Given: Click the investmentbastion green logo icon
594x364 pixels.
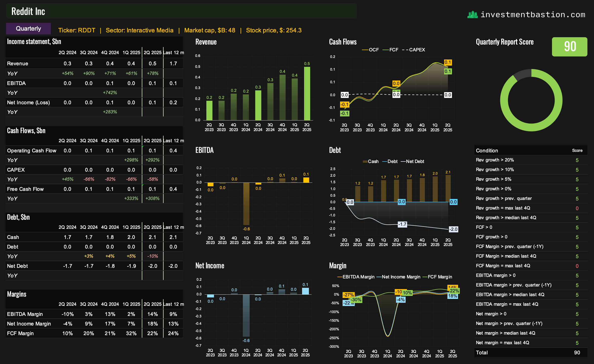Looking at the screenshot, I should pos(472,15).
